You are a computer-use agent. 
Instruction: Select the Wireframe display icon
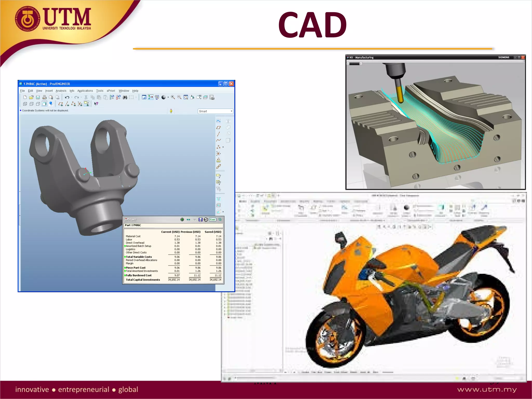click(25, 104)
